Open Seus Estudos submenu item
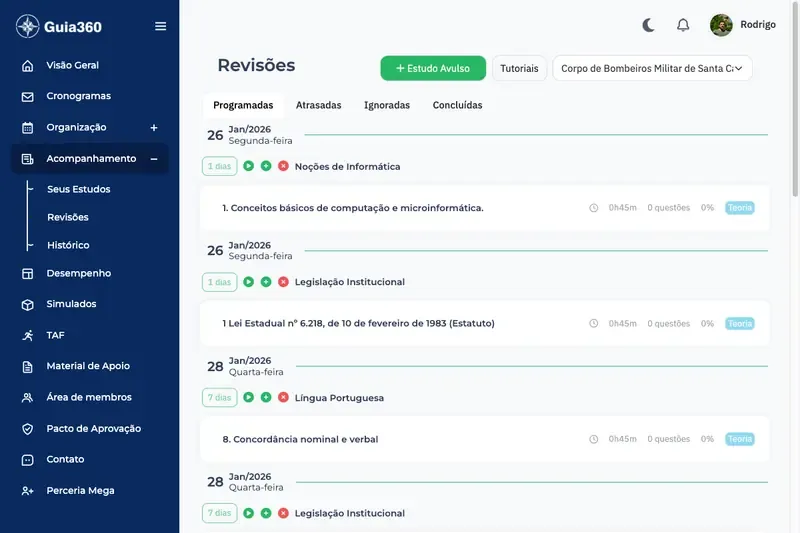Image resolution: width=800 pixels, height=533 pixels. 79,189
